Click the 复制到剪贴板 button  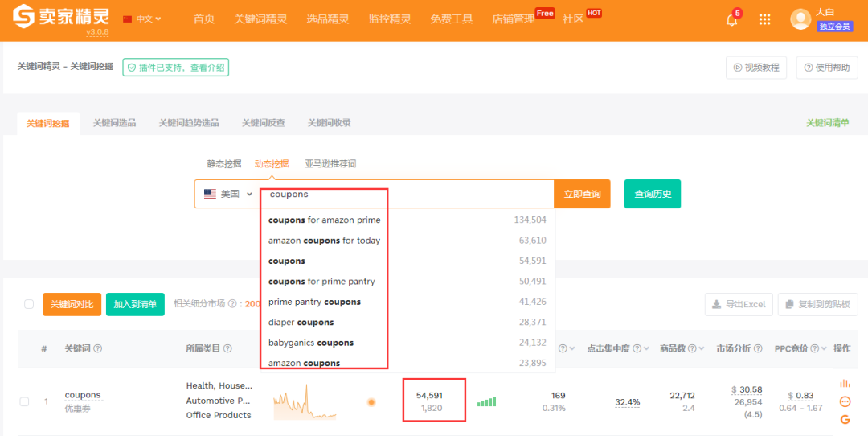[x=818, y=304]
